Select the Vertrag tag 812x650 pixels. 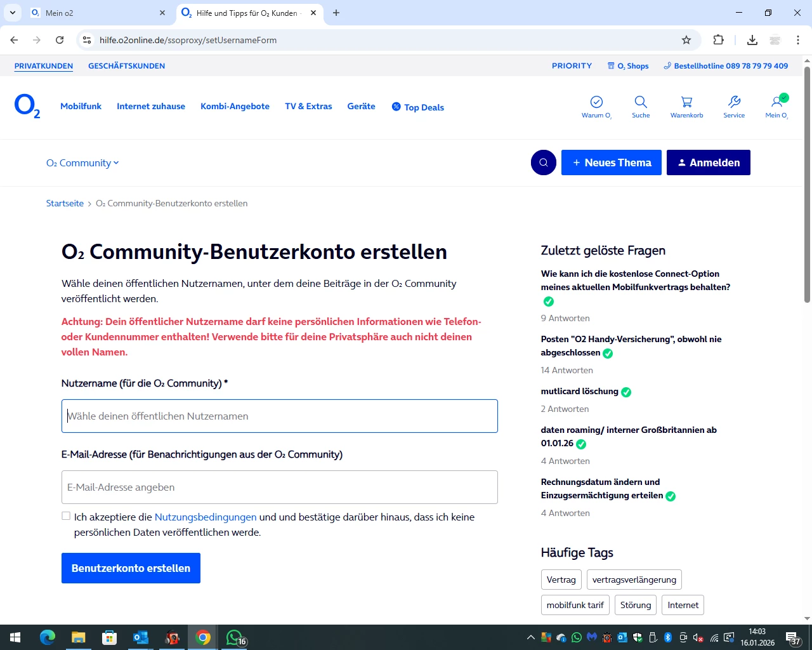(561, 580)
